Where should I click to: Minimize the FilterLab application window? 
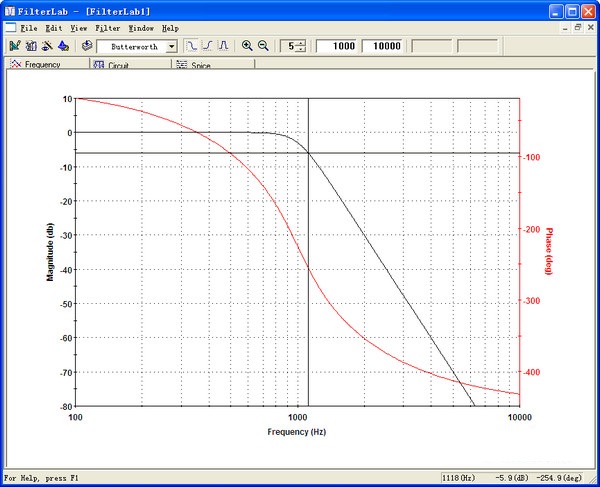556,12
